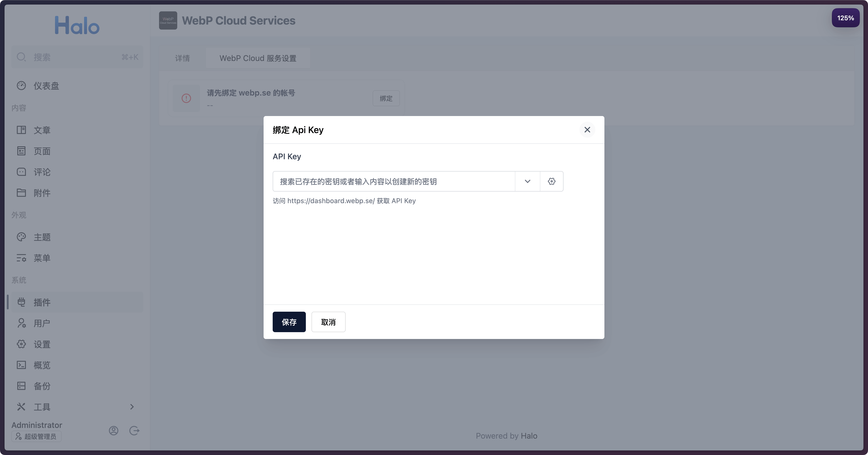Image resolution: width=868 pixels, height=455 pixels.
Task: Expand the 工具 tools submenu arrow
Action: tap(132, 407)
